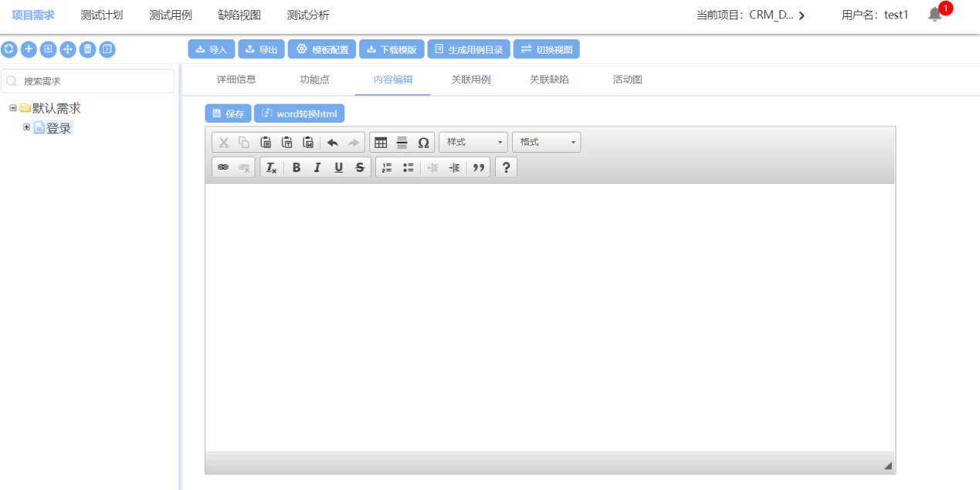Open notification bell with red badge
This screenshot has height=490, width=980.
935,15
